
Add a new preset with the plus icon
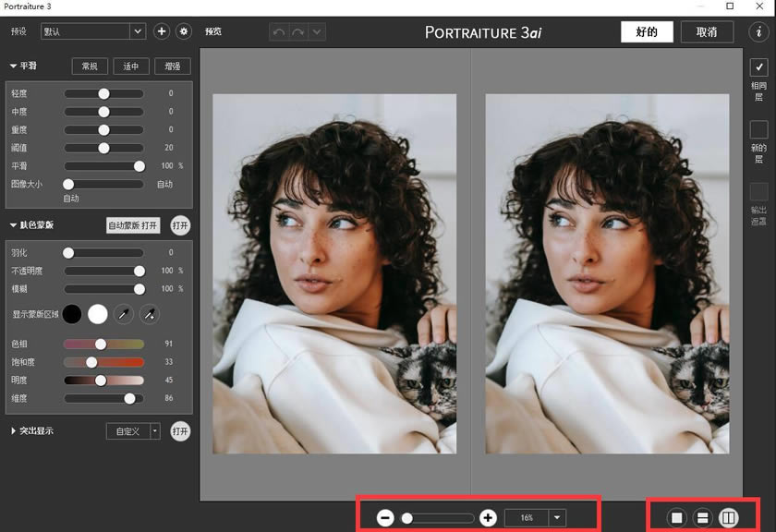tap(162, 30)
